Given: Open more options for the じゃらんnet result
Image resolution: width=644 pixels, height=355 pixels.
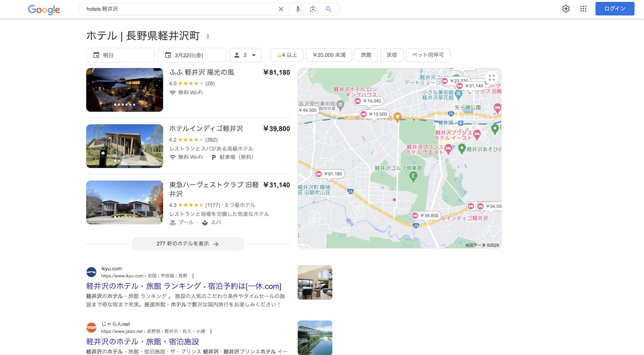Looking at the screenshot, I should [x=211, y=331].
